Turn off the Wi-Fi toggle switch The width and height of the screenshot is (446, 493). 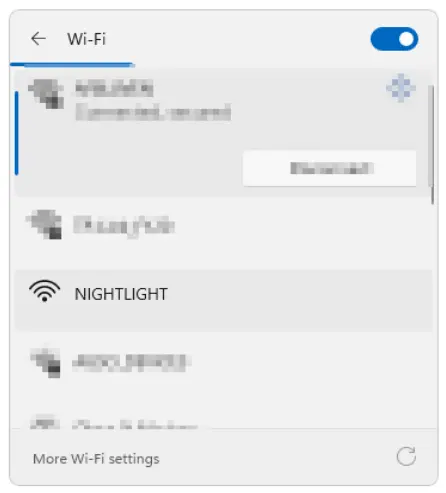click(x=394, y=39)
